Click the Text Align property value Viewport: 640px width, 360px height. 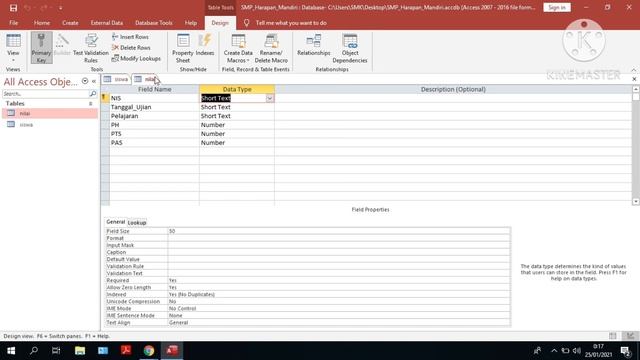339,322
